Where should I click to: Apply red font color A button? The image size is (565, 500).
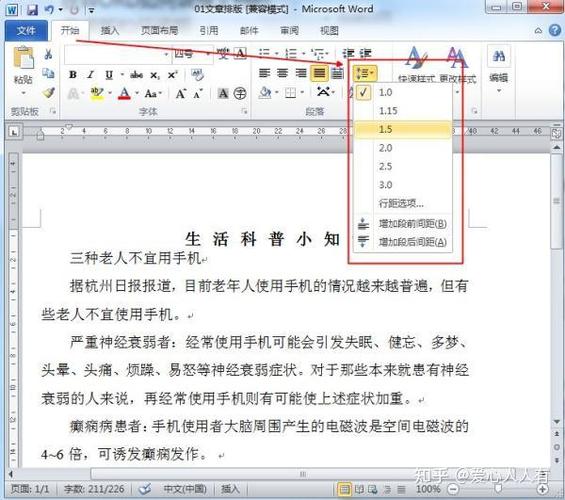pos(124,94)
